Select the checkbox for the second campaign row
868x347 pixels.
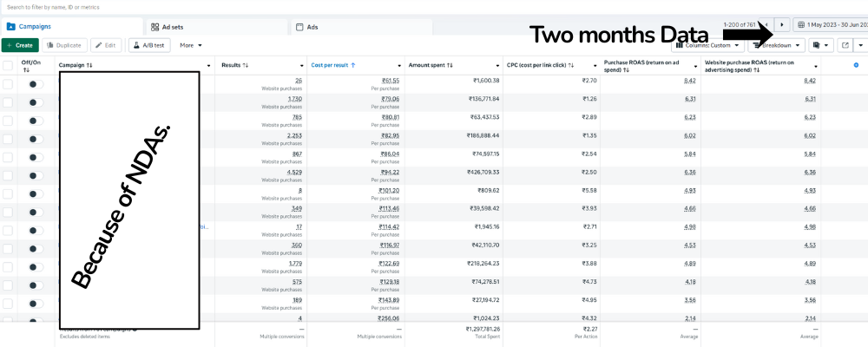tap(8, 102)
